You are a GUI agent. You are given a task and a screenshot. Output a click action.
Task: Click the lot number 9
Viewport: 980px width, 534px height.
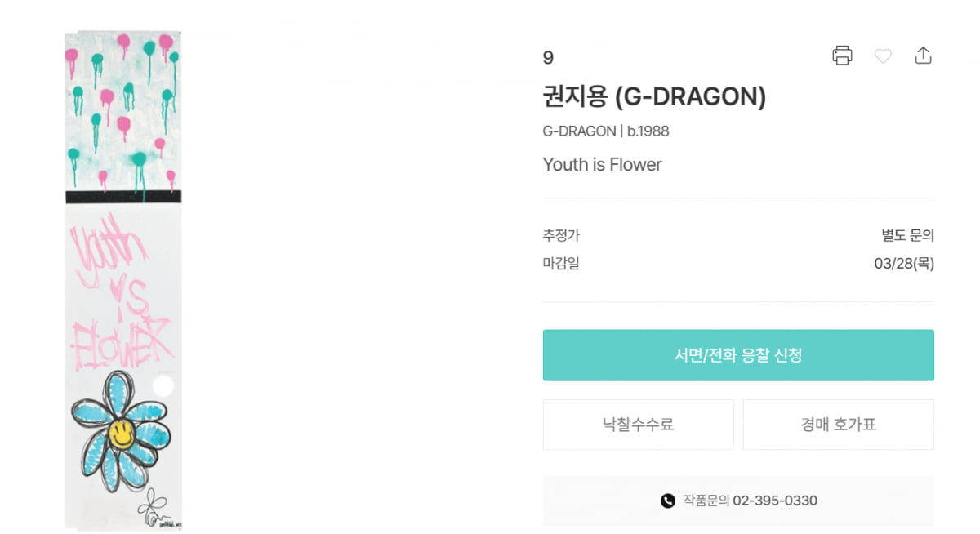tap(548, 58)
